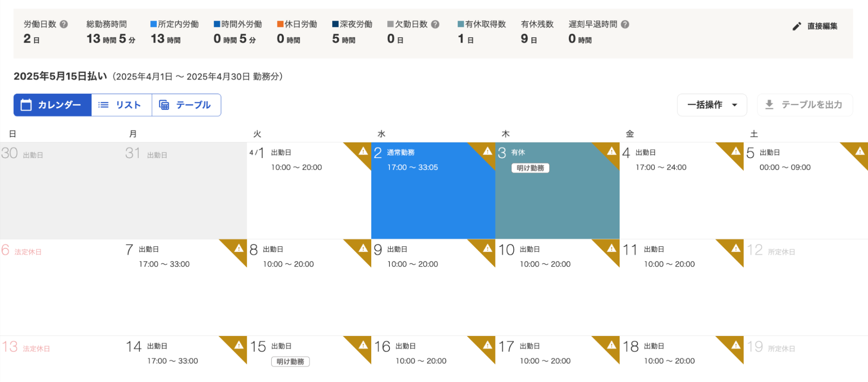The height and width of the screenshot is (382, 868).
Task: Click the 有休取得数 teal legend square
Action: pyautogui.click(x=461, y=24)
